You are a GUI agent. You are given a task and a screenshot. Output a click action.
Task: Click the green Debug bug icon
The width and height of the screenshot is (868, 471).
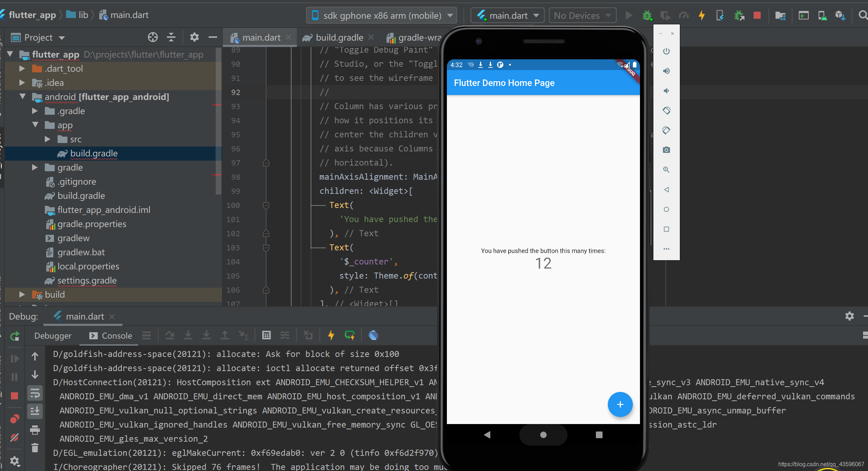[647, 16]
